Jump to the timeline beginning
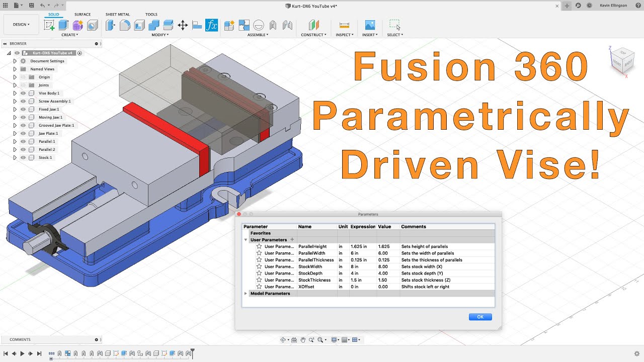The image size is (644, 362). tap(6, 354)
